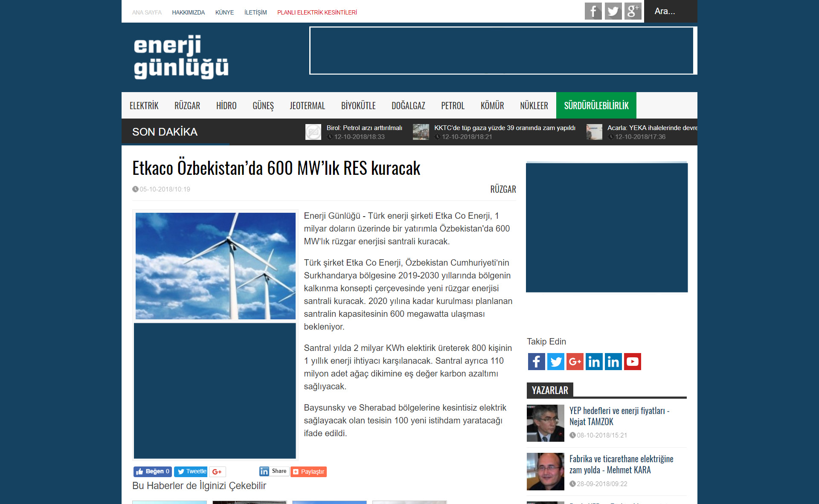Click the Facebook icon under Takip Edin
The image size is (819, 504).
tap(536, 362)
